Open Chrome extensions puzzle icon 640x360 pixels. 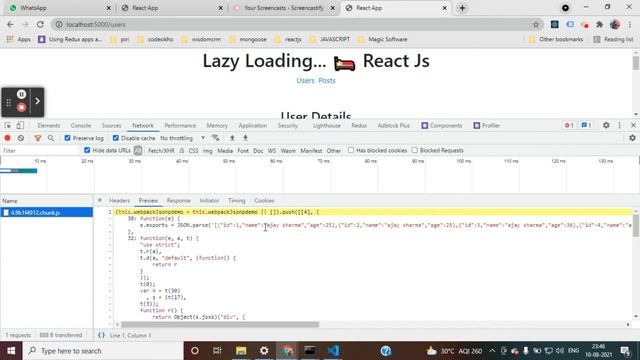[x=599, y=24]
